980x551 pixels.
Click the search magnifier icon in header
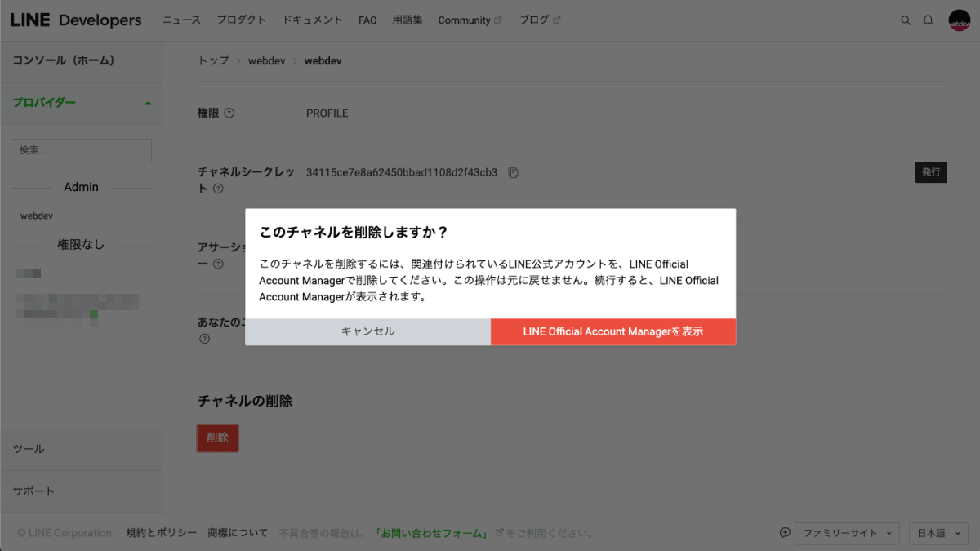pos(906,20)
